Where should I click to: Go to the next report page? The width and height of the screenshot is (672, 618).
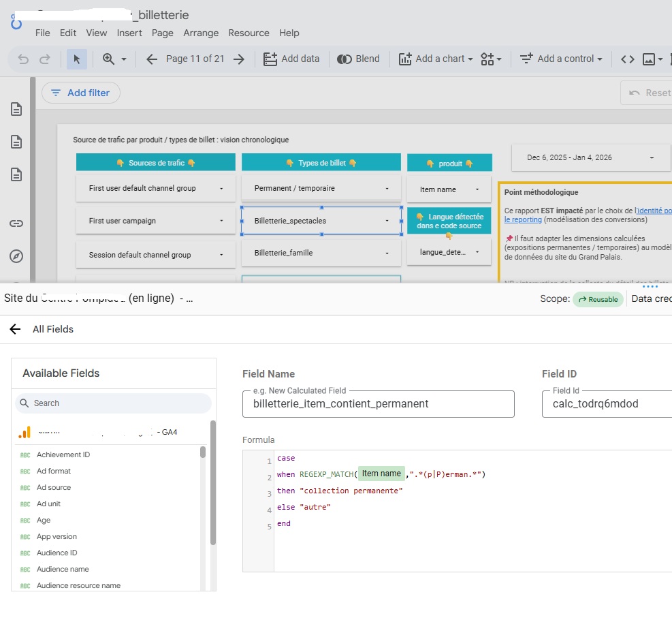coord(238,59)
